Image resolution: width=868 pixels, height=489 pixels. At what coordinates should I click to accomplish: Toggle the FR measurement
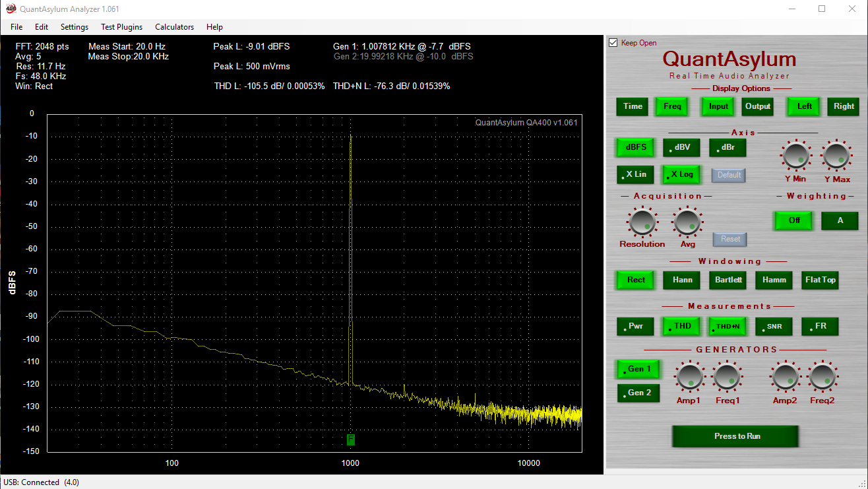coord(821,326)
